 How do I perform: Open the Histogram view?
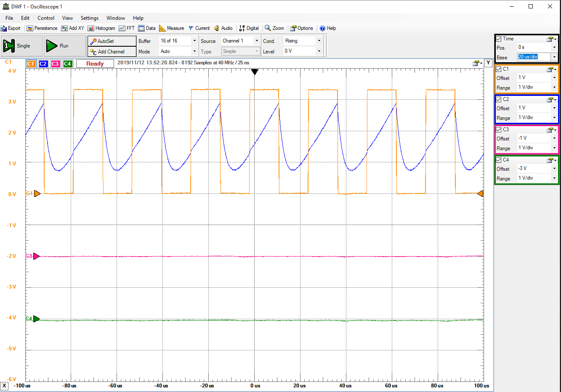pos(101,28)
